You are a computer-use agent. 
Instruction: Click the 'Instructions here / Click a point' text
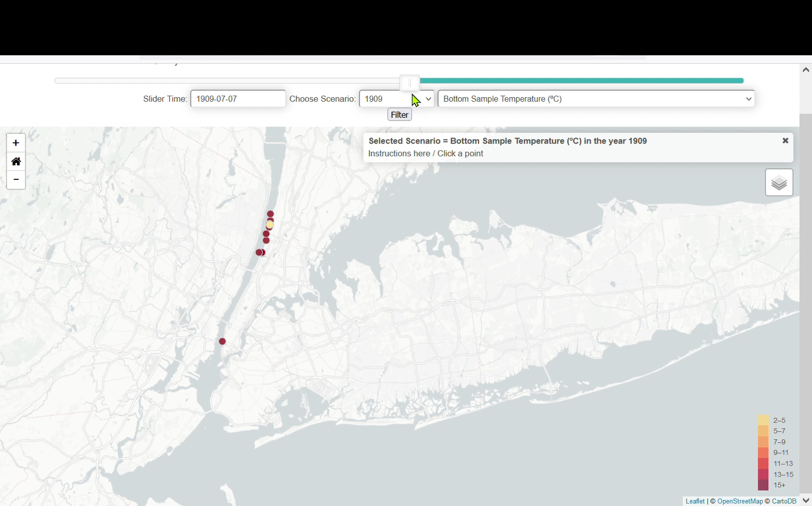[x=425, y=153]
